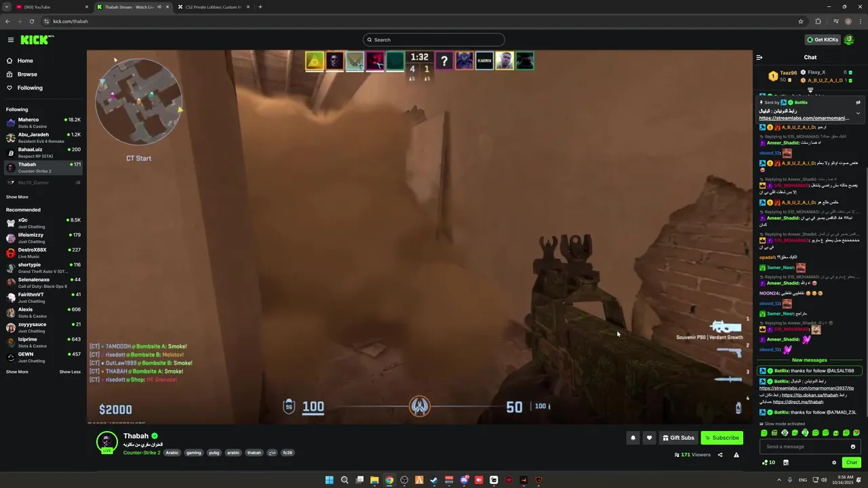Open Discord from the taskbar
Viewport: 868px width, 488px height.
coord(464,480)
